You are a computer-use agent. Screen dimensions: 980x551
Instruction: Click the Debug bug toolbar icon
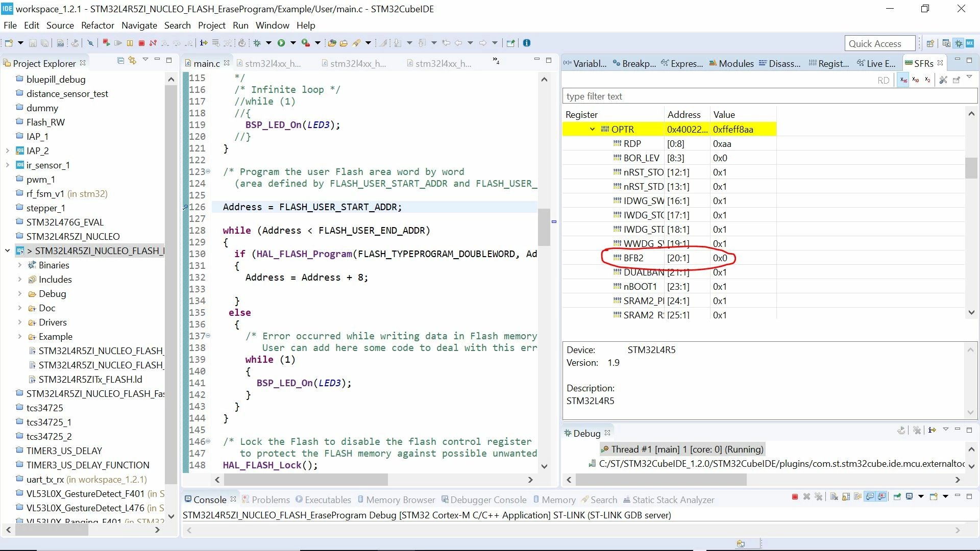tap(257, 43)
